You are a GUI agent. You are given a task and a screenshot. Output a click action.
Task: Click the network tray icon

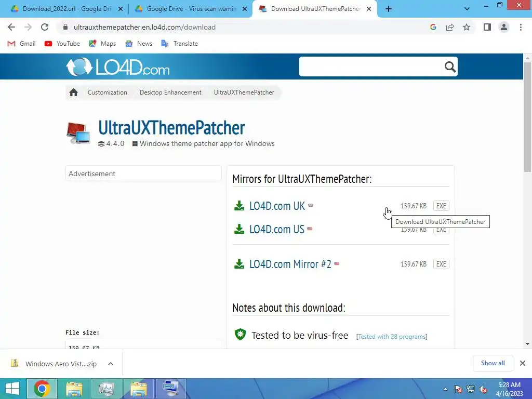471,389
